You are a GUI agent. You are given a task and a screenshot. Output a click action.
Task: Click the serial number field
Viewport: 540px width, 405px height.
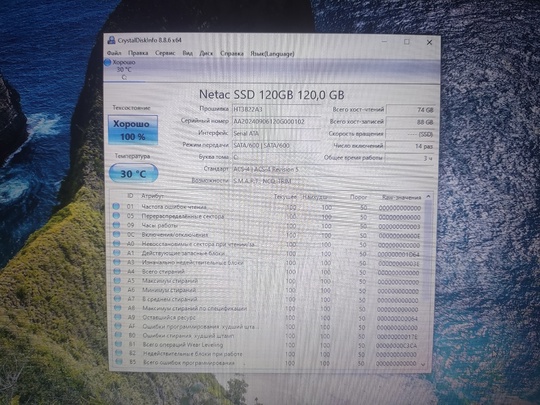coord(276,121)
